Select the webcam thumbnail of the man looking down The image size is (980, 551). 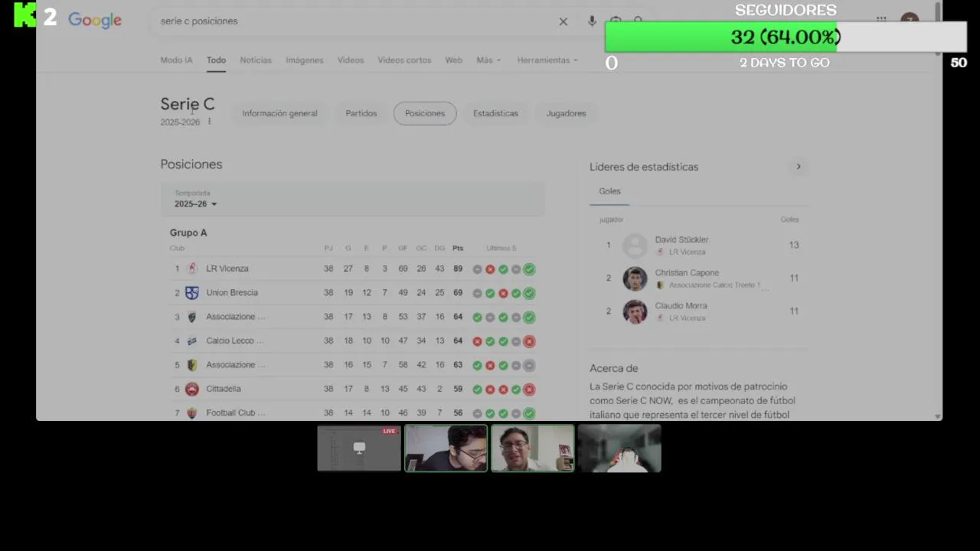pyautogui.click(x=446, y=448)
